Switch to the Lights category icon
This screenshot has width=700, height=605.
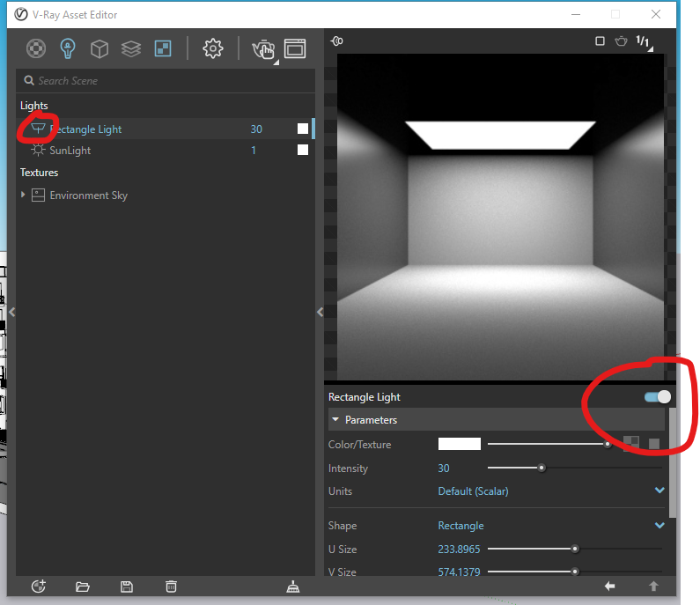(68, 48)
